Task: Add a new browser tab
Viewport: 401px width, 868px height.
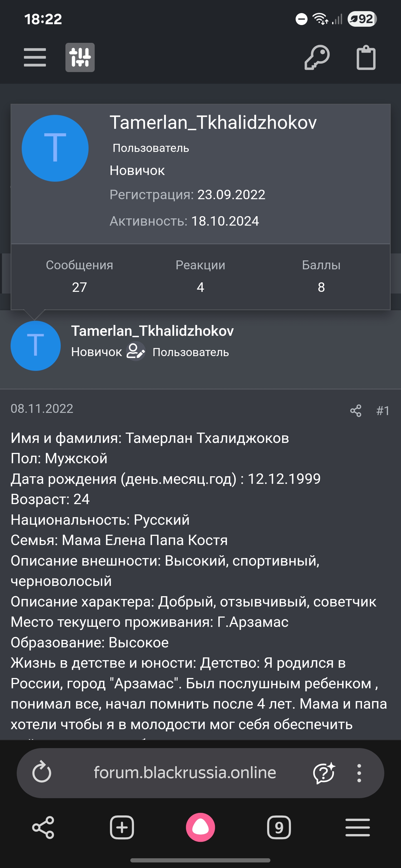Action: [122, 827]
